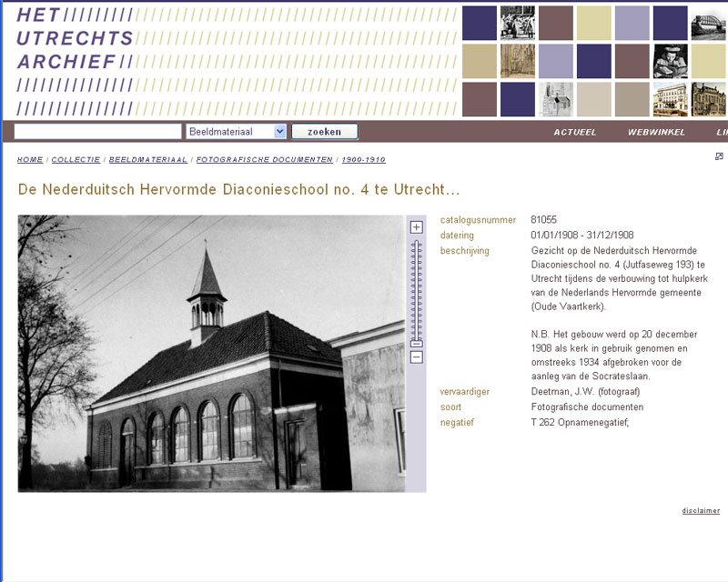728x582 pixels.
Task: Open the disclaimer link
Action: [x=701, y=511]
